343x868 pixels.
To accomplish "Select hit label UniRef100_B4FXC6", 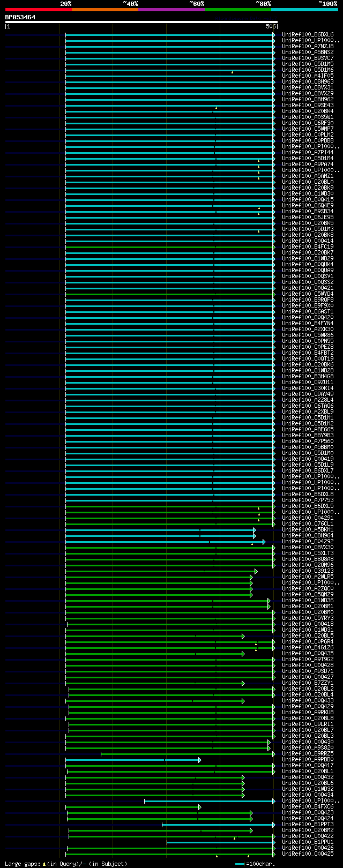I will [308, 807].
